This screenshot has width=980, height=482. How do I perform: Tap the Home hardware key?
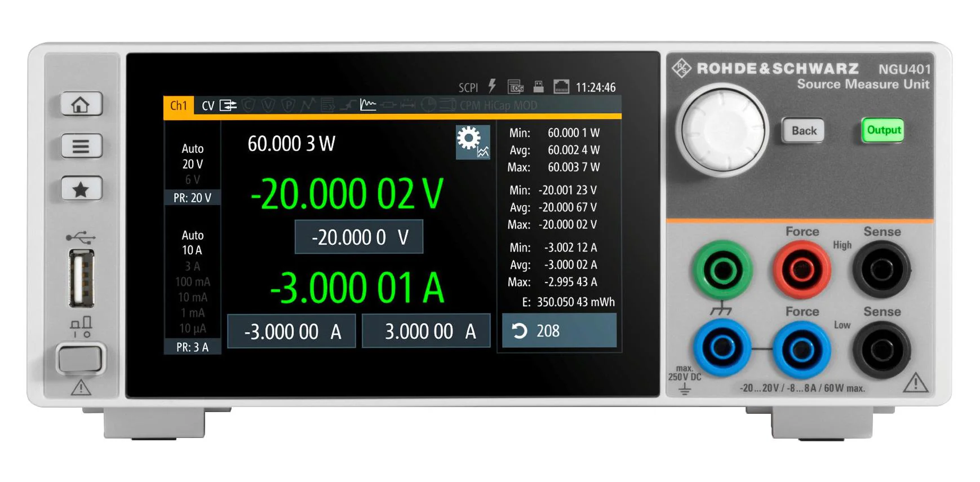point(81,104)
